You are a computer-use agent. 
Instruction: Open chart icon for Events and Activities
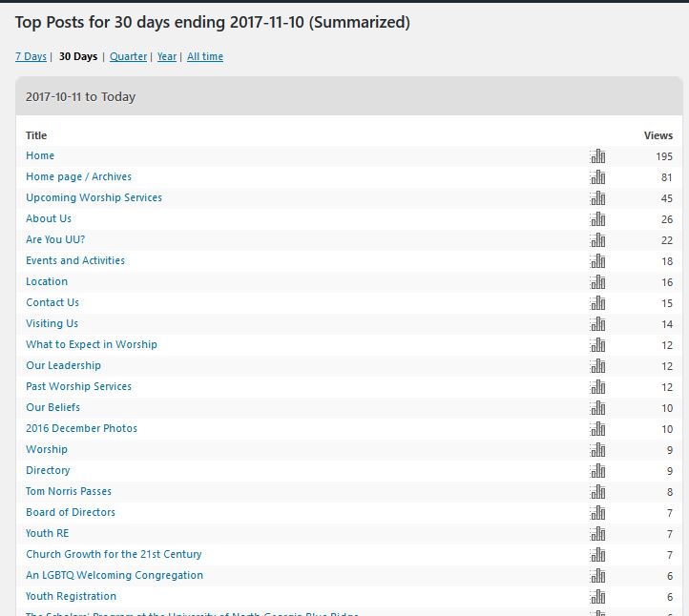(x=597, y=261)
